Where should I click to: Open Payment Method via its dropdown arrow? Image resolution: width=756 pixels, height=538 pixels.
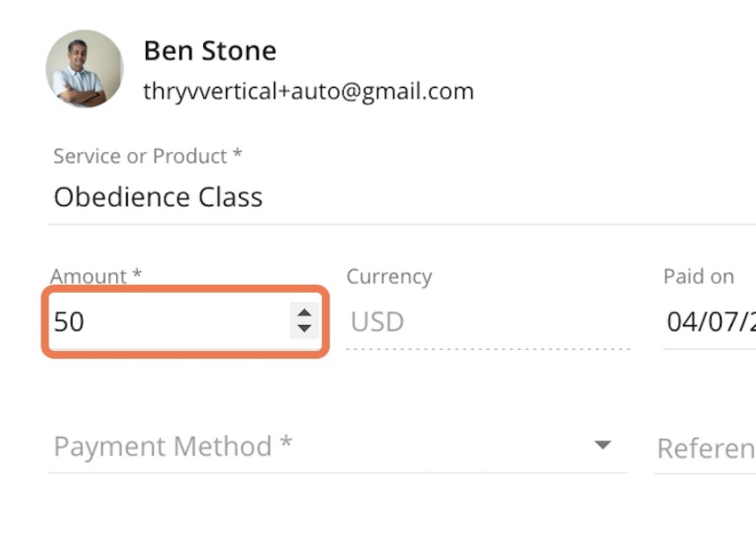click(603, 445)
